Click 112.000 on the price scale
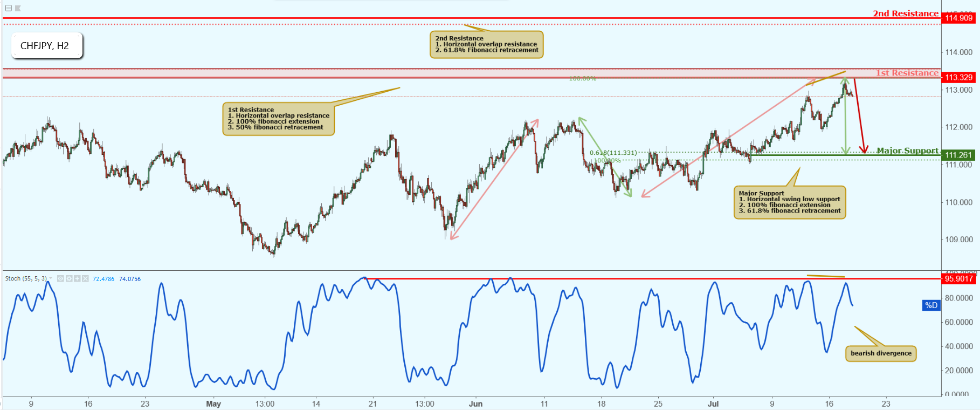The height and width of the screenshot is (410, 980). [959, 127]
